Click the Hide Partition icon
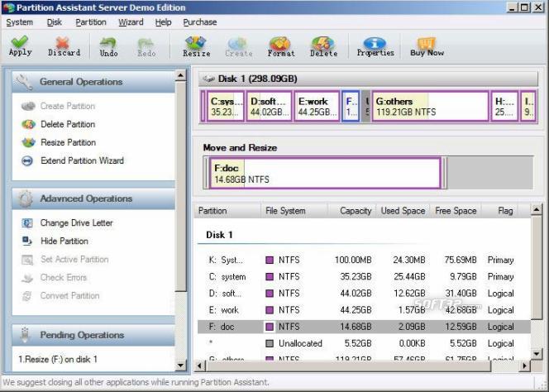The width and height of the screenshot is (549, 392). (27, 241)
